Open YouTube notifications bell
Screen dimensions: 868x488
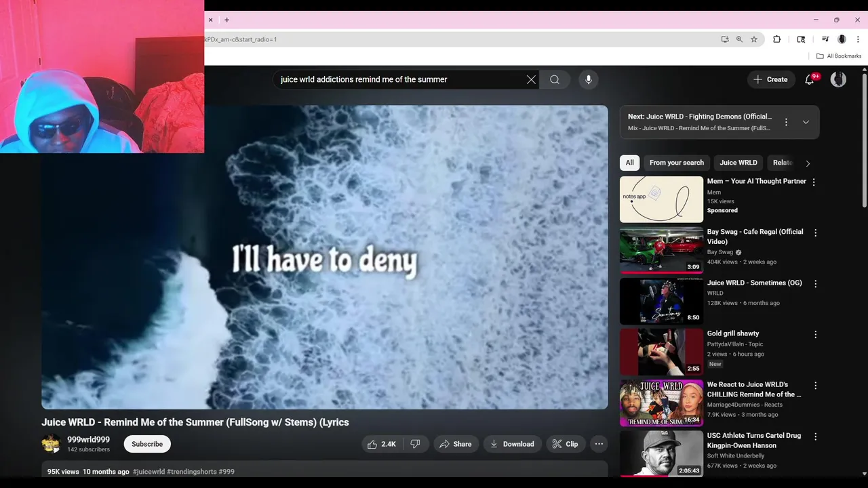pyautogui.click(x=809, y=79)
